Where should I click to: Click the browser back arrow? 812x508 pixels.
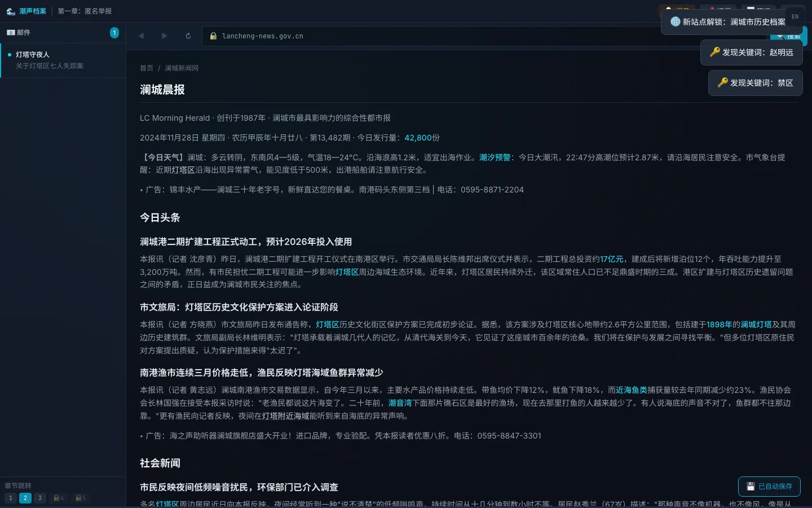[x=141, y=36]
